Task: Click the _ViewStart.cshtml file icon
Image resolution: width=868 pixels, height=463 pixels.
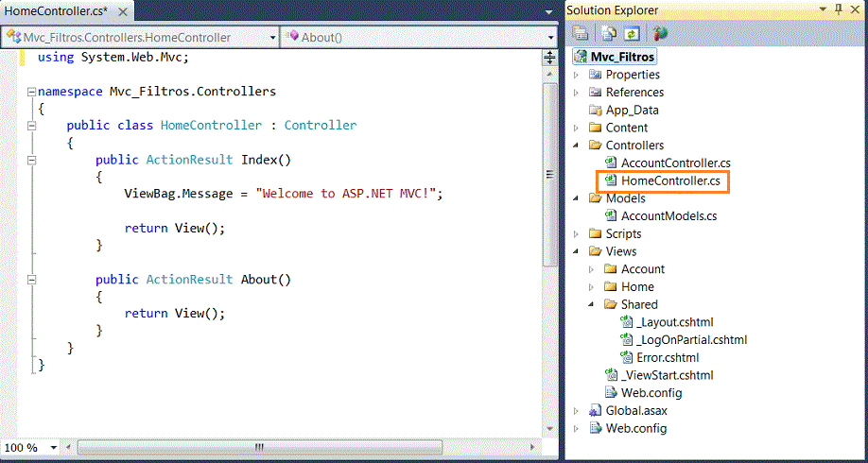Action: tap(611, 375)
